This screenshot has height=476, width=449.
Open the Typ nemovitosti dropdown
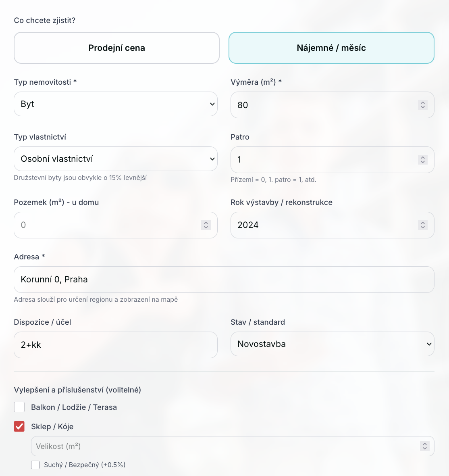[x=116, y=104]
